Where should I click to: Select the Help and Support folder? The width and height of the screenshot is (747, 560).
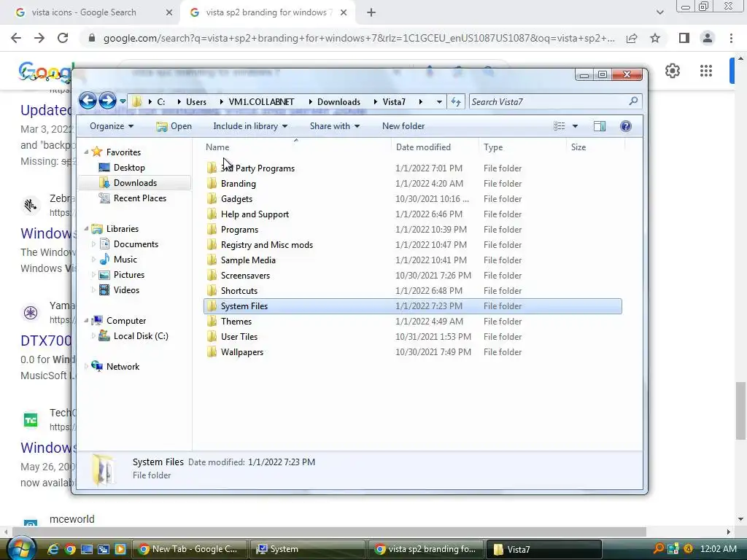pos(413,214)
